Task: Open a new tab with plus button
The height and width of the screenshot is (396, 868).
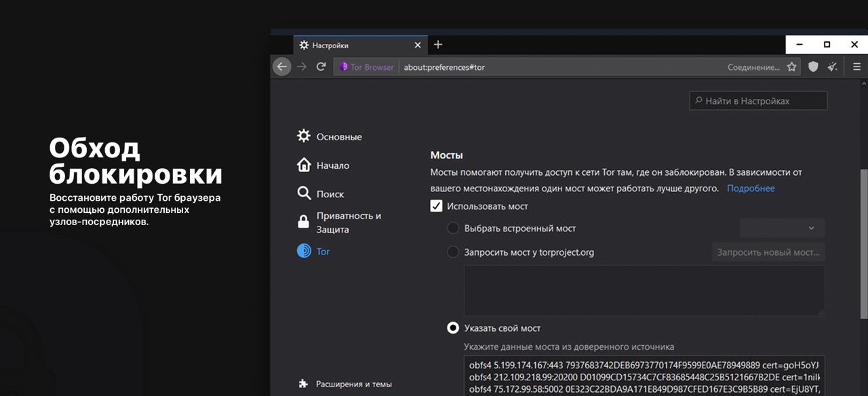Action: click(438, 45)
